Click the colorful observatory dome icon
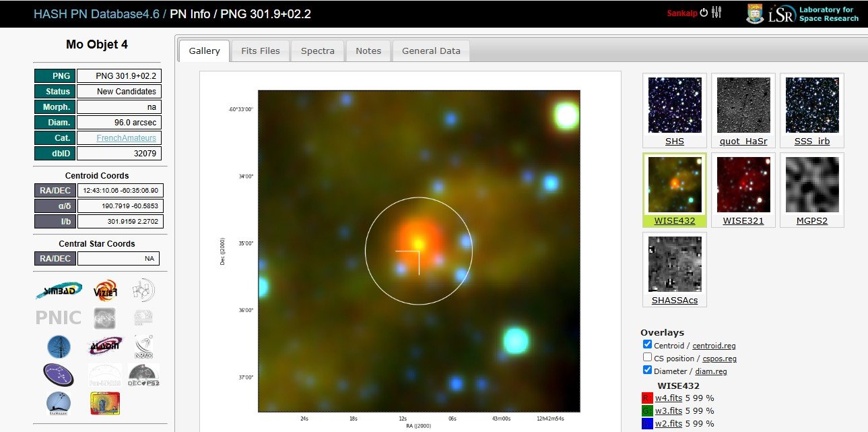Viewport: 868px width, 432px height. tap(105, 403)
